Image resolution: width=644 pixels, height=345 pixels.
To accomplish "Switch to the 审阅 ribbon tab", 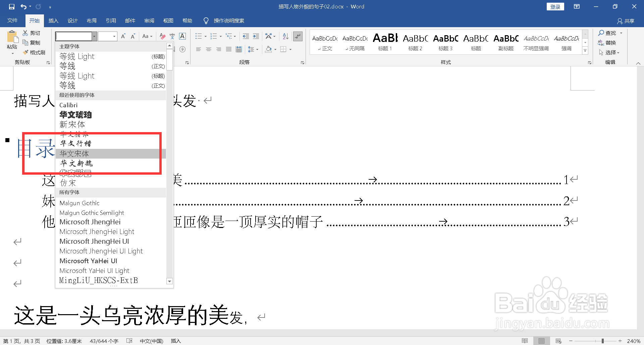I will 149,21.
